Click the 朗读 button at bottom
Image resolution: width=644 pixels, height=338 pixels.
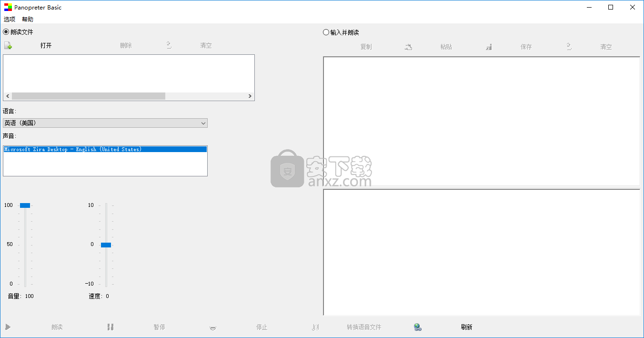coord(57,327)
